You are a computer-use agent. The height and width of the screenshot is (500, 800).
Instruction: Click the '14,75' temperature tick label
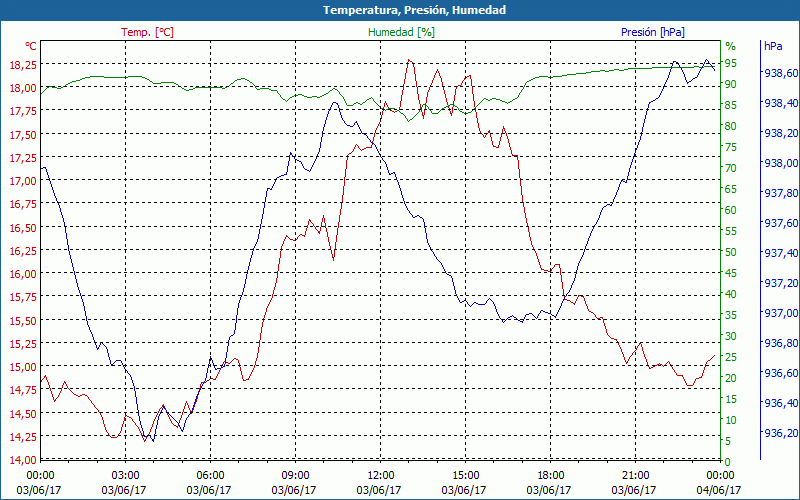23,390
